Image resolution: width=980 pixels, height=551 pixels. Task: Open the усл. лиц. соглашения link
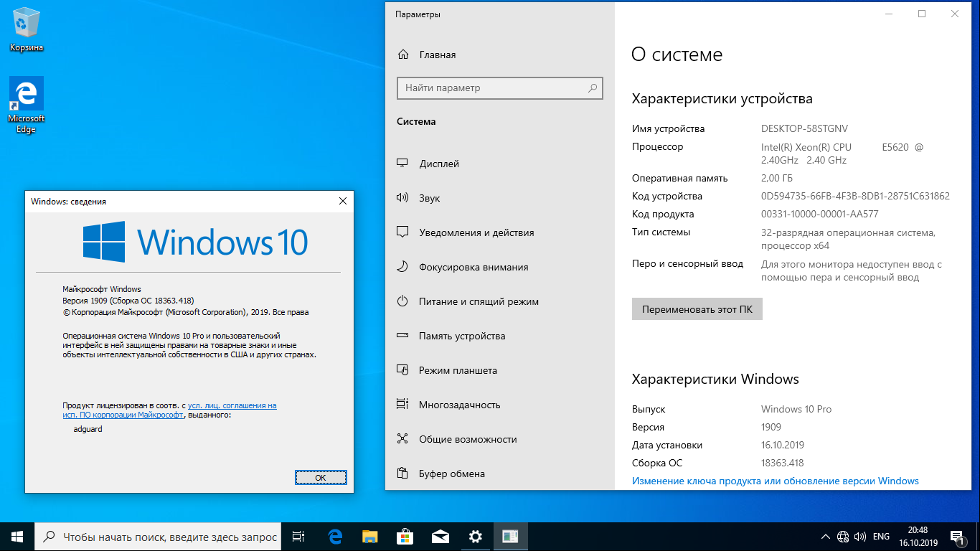click(x=232, y=405)
